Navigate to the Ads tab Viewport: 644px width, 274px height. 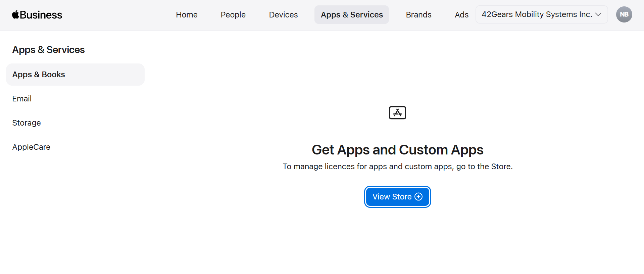point(461,15)
